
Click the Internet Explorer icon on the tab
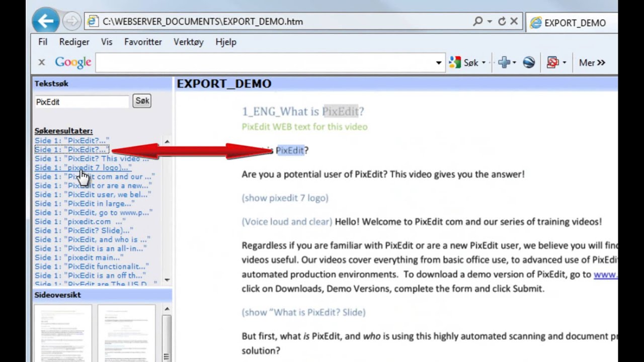pyautogui.click(x=536, y=23)
